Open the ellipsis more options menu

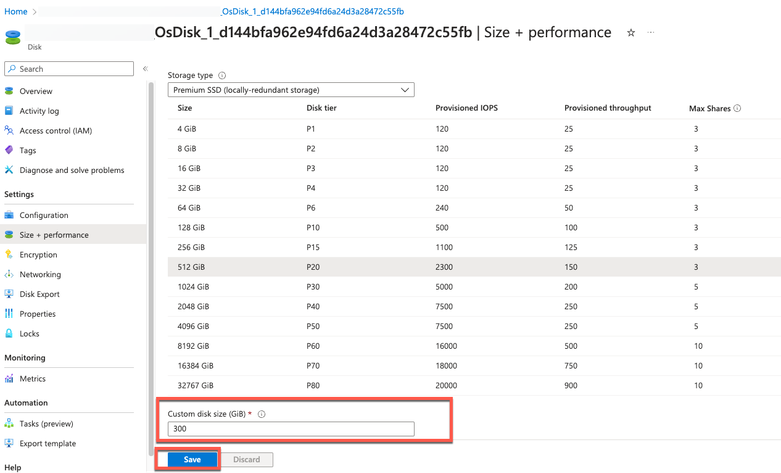[x=651, y=32]
